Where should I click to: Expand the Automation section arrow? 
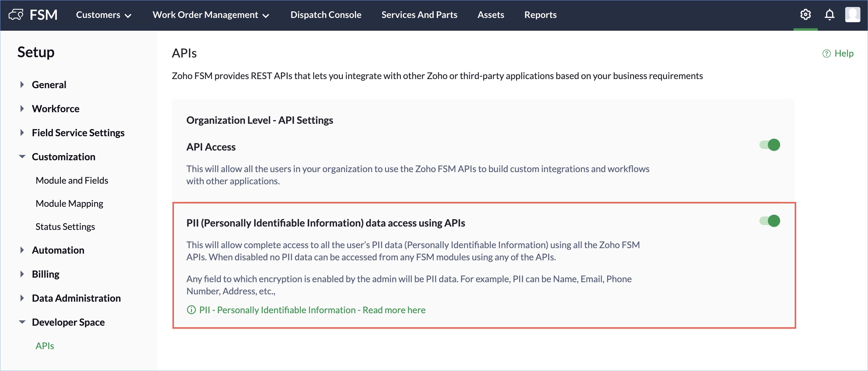click(x=22, y=250)
